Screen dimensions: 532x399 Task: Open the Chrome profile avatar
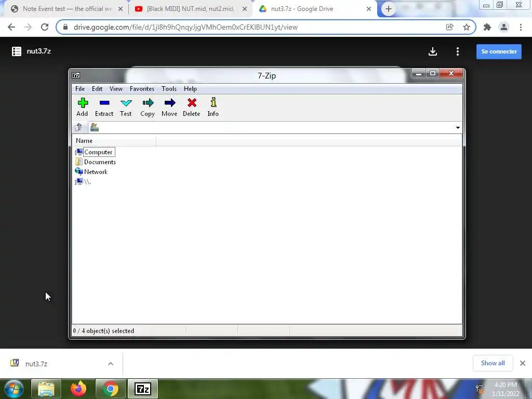click(504, 27)
